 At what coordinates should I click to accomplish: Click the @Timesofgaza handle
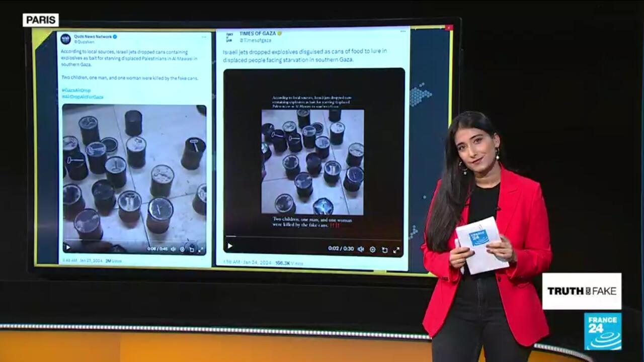[255, 40]
